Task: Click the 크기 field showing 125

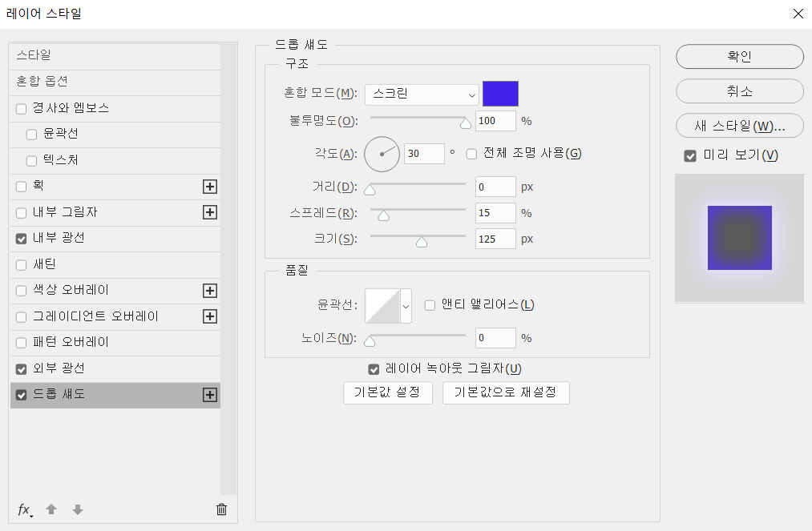Action: (x=495, y=239)
